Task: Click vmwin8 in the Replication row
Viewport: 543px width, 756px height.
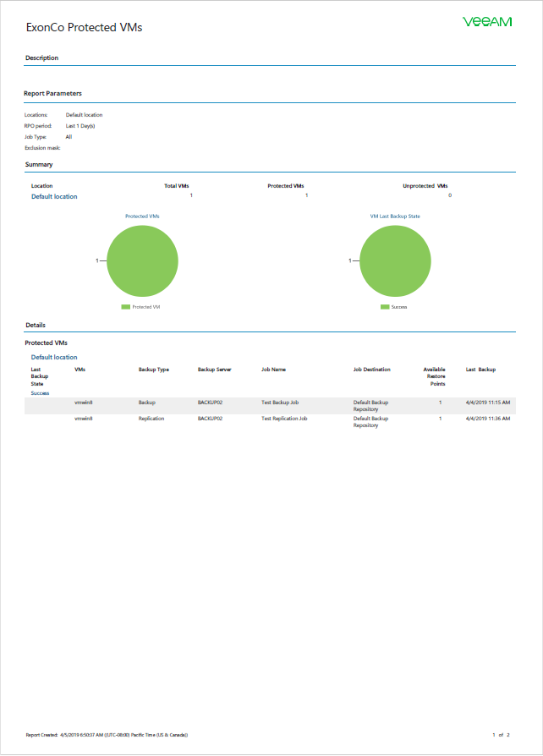Action: point(84,419)
